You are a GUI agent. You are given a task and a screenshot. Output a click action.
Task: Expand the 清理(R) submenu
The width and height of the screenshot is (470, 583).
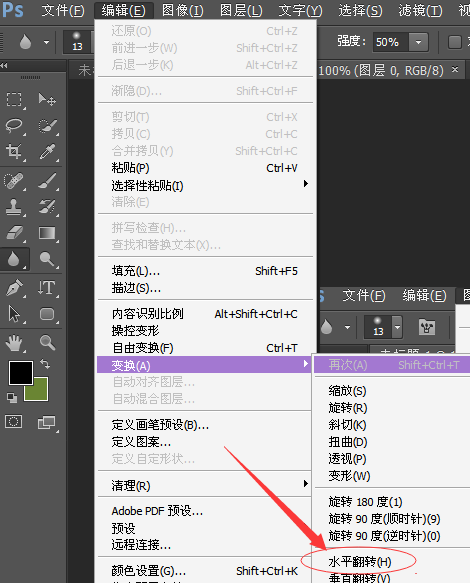coord(306,483)
